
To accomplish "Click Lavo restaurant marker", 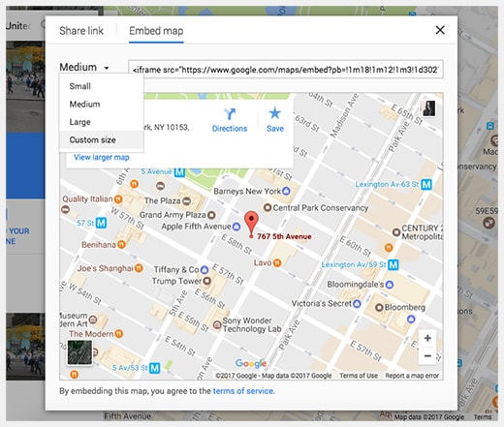I will click(x=277, y=262).
